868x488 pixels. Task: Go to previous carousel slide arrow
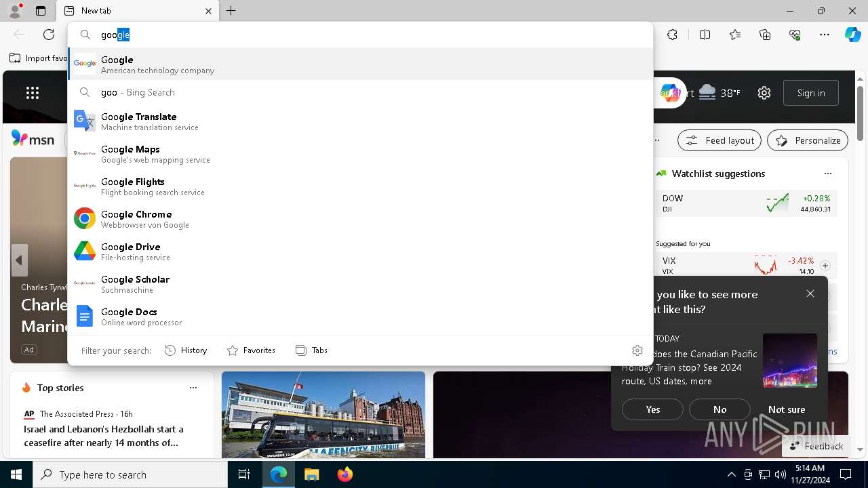pos(19,260)
